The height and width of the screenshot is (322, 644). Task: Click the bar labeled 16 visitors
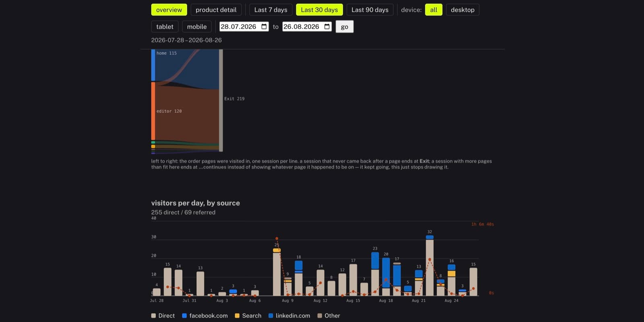pos(452,281)
